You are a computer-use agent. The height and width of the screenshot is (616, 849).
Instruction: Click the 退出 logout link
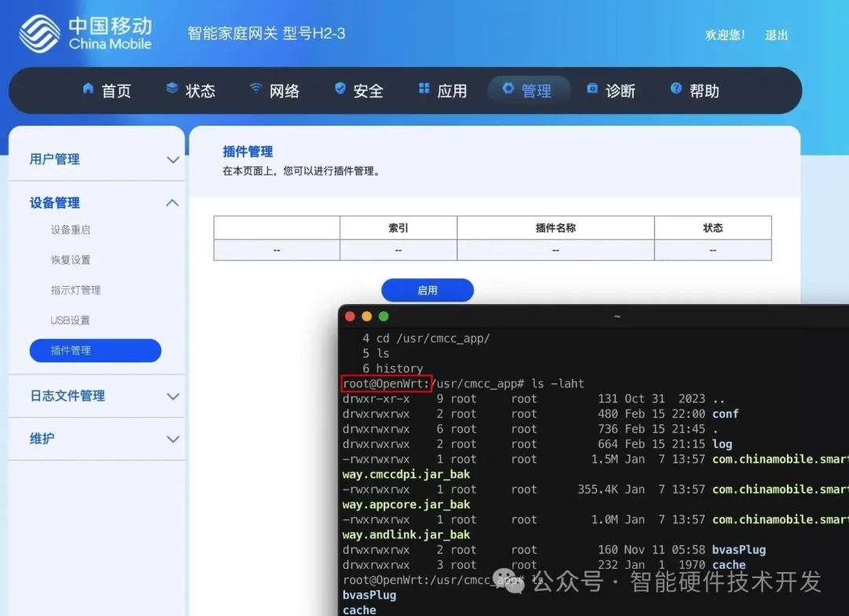tap(776, 35)
